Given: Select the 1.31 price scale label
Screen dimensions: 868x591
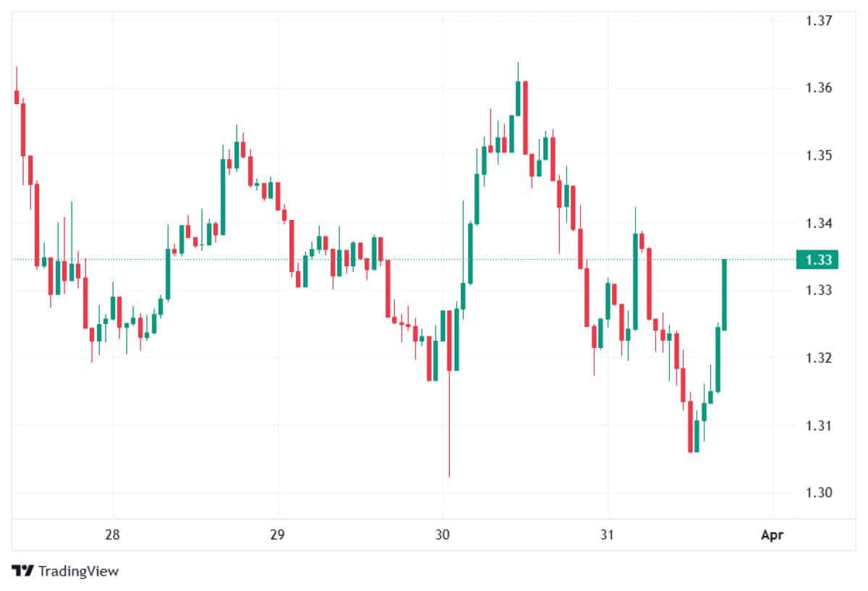Looking at the screenshot, I should click(817, 425).
